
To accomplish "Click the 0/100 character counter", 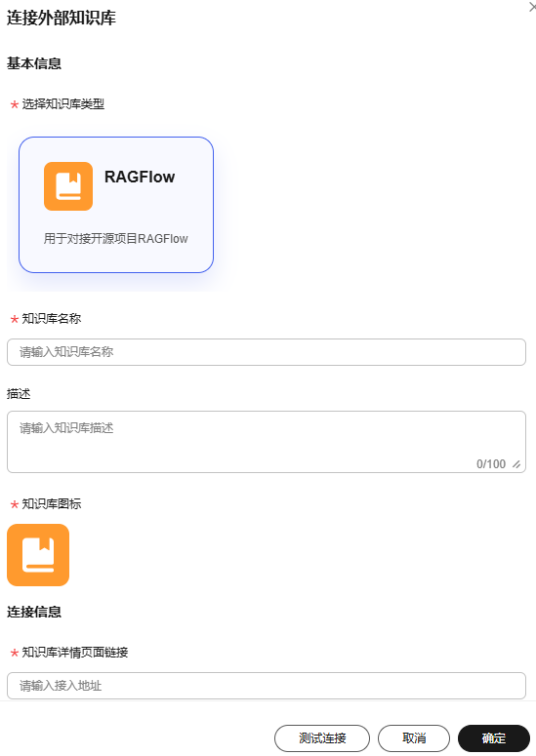I will tap(491, 464).
